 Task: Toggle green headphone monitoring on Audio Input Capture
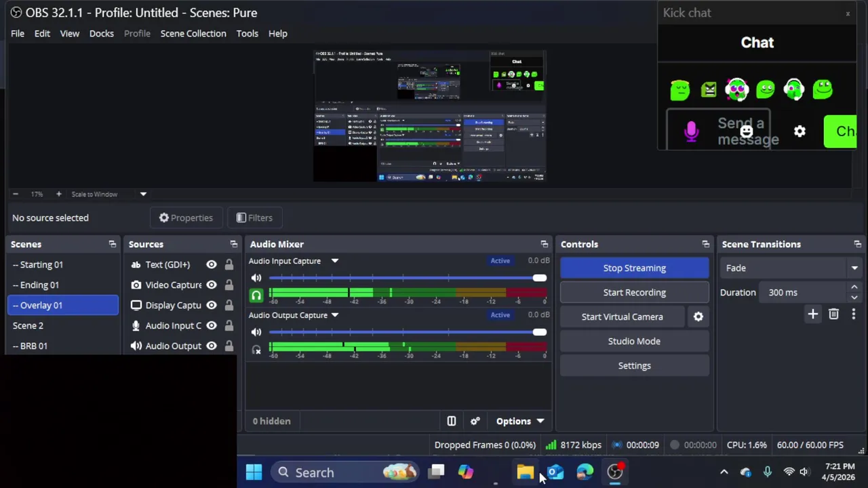(256, 296)
